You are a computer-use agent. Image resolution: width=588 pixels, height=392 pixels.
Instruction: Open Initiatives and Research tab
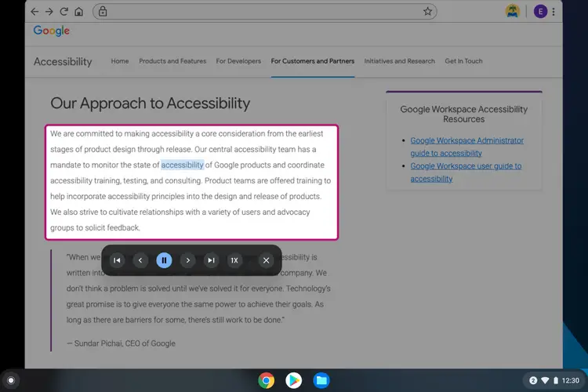[399, 61]
